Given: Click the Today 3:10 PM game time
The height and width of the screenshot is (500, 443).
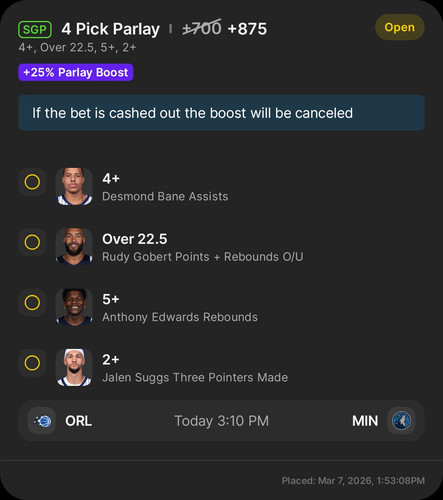Looking at the screenshot, I should [x=222, y=421].
